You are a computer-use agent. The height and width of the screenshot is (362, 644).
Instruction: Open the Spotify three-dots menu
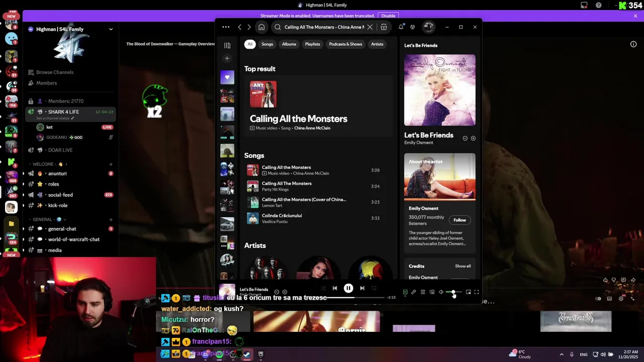pyautogui.click(x=226, y=27)
